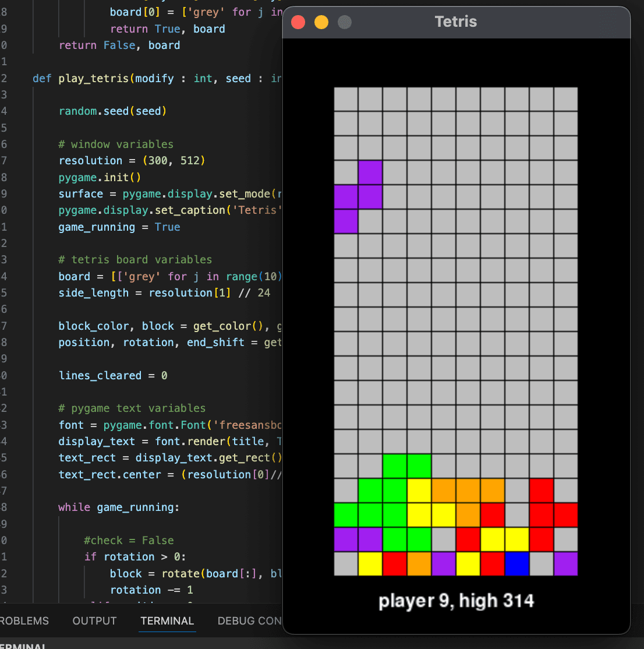
Task: Click the purple falling tetromino piece
Action: pos(358,197)
